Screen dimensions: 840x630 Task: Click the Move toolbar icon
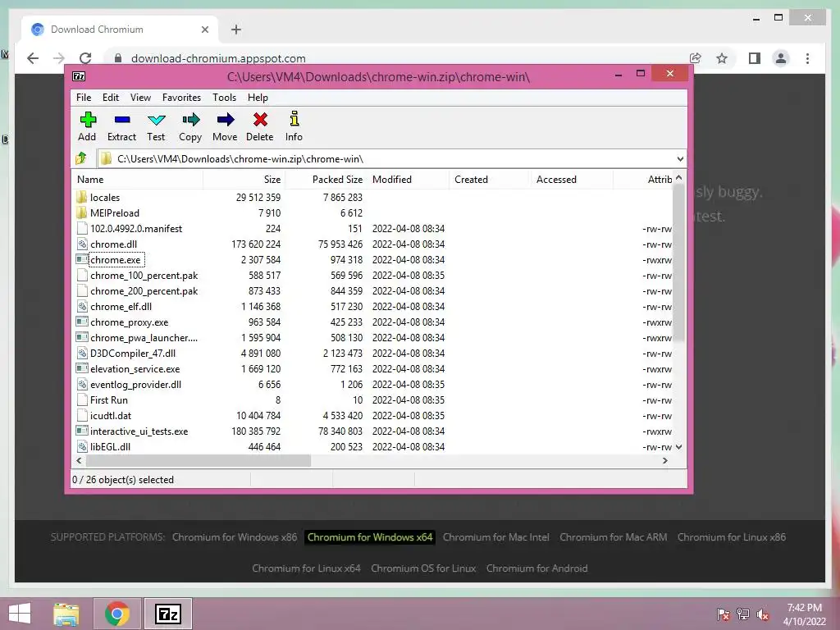coord(225,120)
